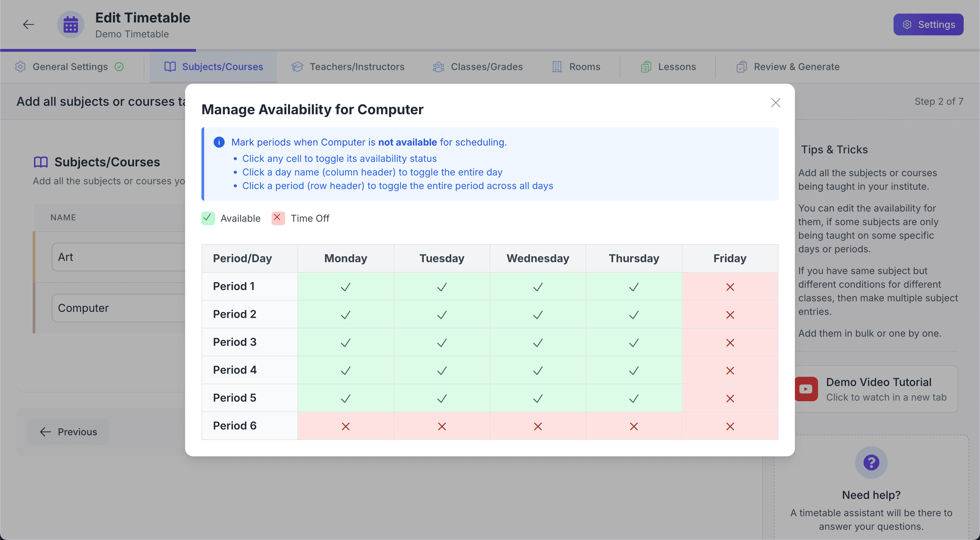Click the Previous button
980x540 pixels.
[x=68, y=432]
